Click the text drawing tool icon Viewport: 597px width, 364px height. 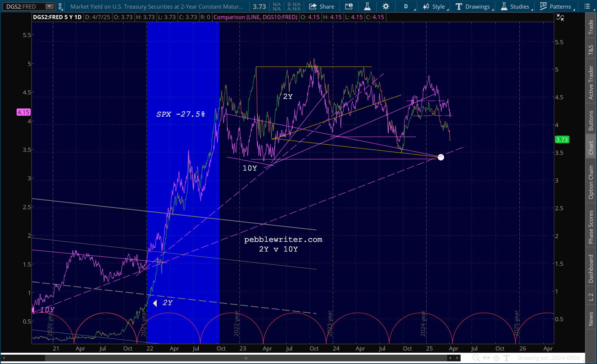[x=507, y=358]
